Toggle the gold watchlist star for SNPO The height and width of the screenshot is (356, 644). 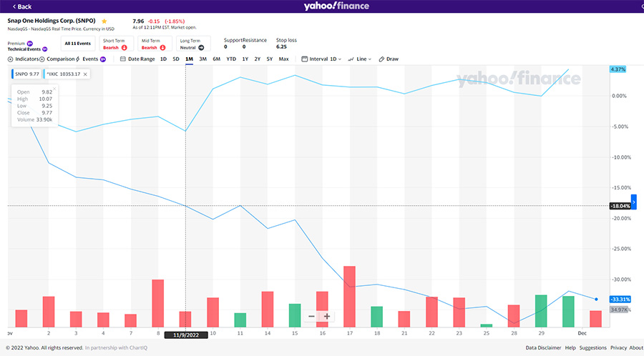tap(104, 21)
